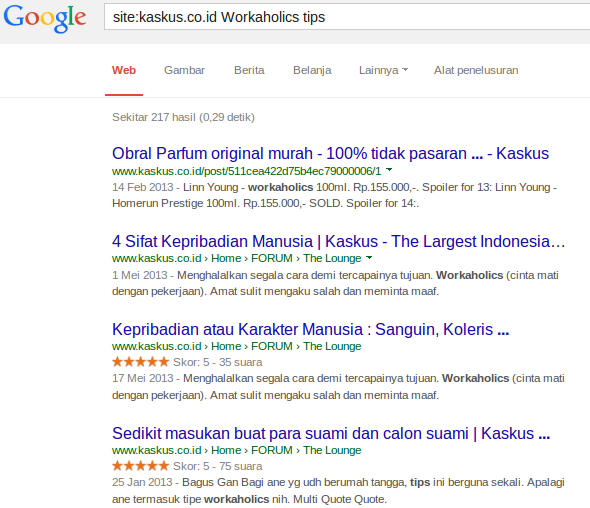Viewport: 590px width, 508px height.
Task: Click snippet dated '25 Jan 2013'
Action: tap(338, 491)
